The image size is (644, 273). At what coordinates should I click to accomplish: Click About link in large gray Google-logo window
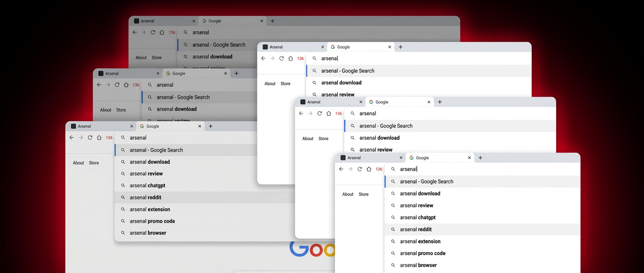[x=78, y=163]
